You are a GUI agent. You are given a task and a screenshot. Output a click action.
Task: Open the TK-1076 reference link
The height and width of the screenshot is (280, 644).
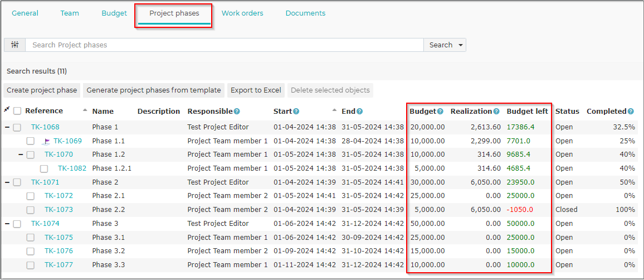pos(58,251)
